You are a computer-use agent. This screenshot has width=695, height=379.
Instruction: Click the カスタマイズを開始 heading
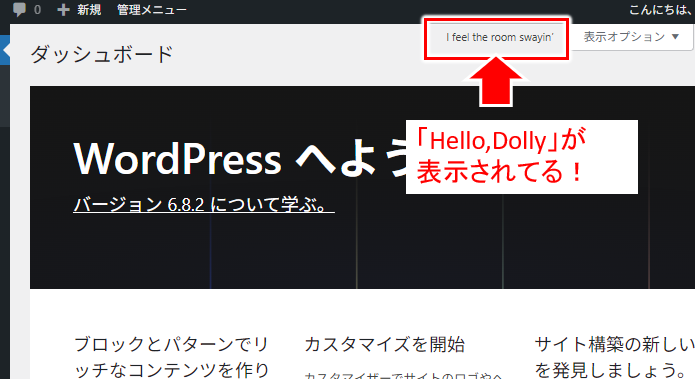click(x=384, y=344)
